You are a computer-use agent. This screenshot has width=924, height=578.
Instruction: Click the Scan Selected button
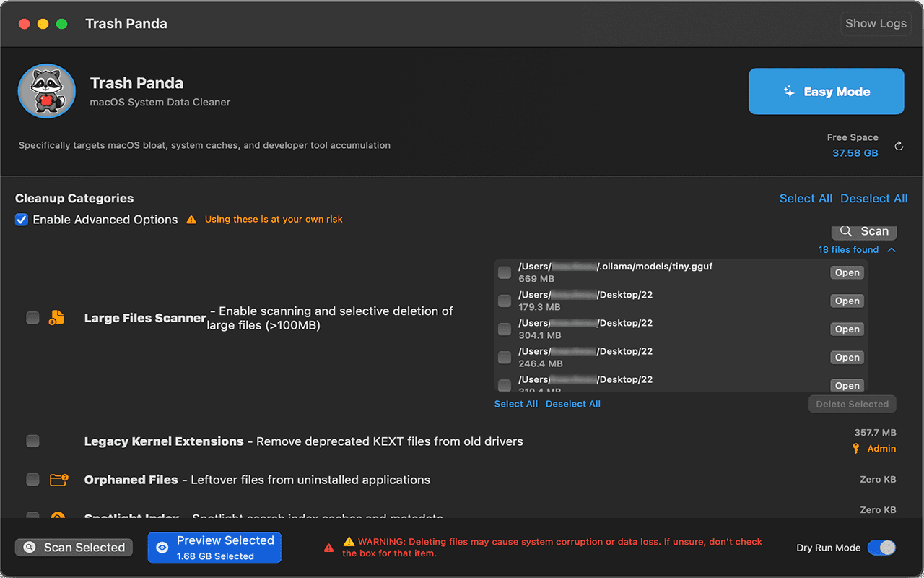[74, 548]
